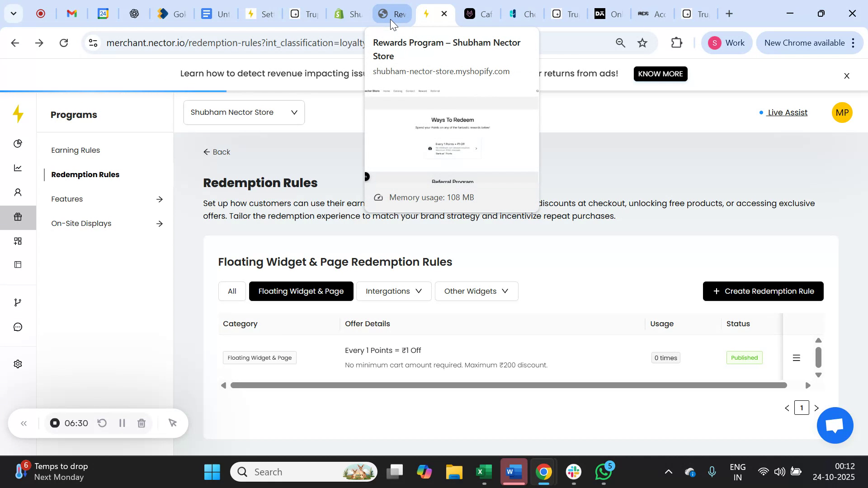This screenshot has width=868, height=488.
Task: Click the KNOW MORE banner button
Action: [660, 74]
